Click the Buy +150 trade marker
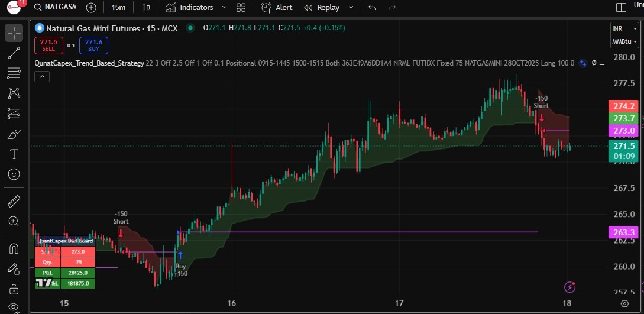Image resolution: width=644 pixels, height=314 pixels. [x=180, y=264]
